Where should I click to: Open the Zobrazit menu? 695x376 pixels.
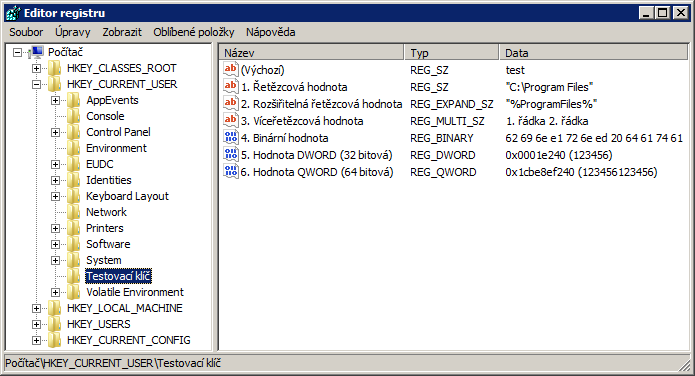pyautogui.click(x=122, y=32)
